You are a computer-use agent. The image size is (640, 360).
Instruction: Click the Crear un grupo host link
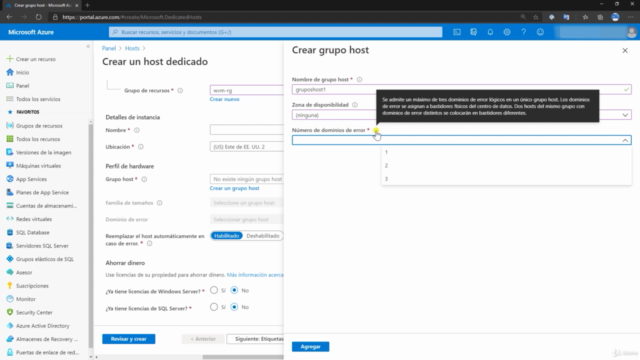(x=234, y=188)
